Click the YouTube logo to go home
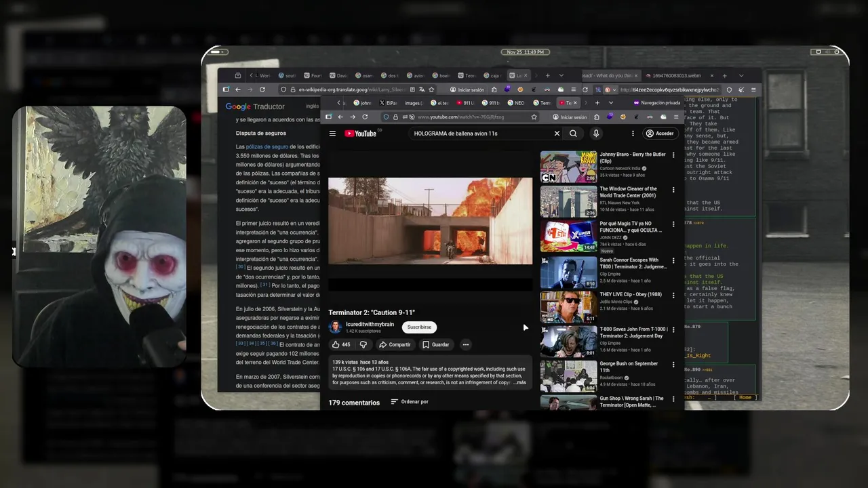 pyautogui.click(x=360, y=134)
